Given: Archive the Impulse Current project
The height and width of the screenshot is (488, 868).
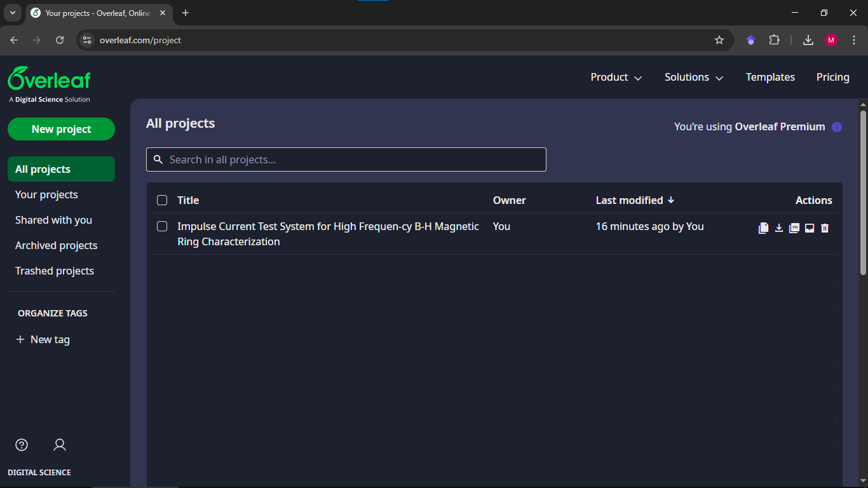Looking at the screenshot, I should (810, 228).
